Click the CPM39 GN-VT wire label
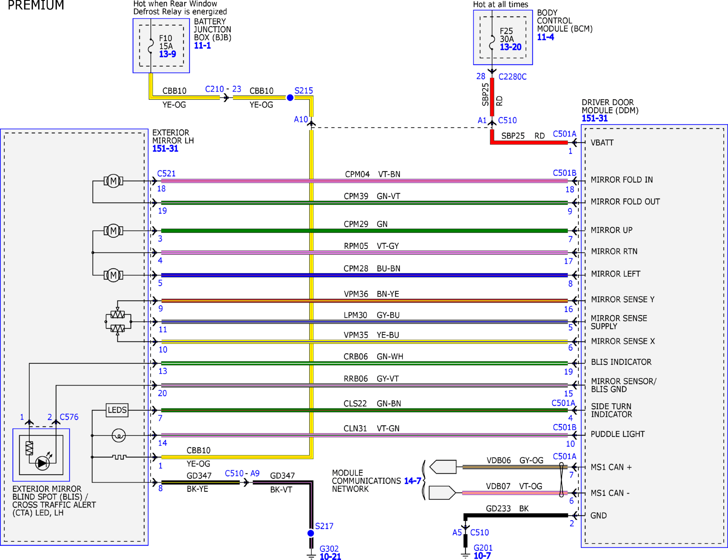Screen dimensions: 728x560 tap(372, 196)
